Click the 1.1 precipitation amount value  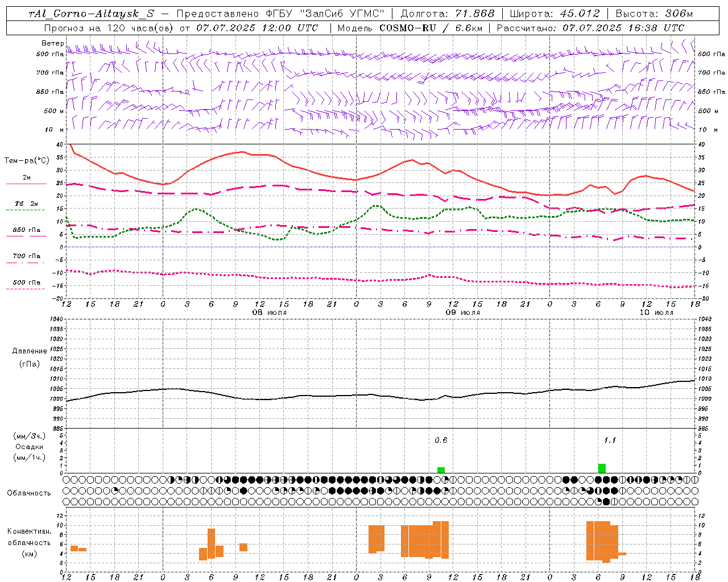point(610,440)
